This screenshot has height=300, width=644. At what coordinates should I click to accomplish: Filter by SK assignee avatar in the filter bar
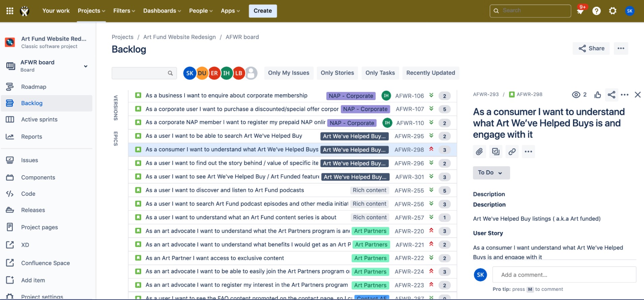click(190, 73)
